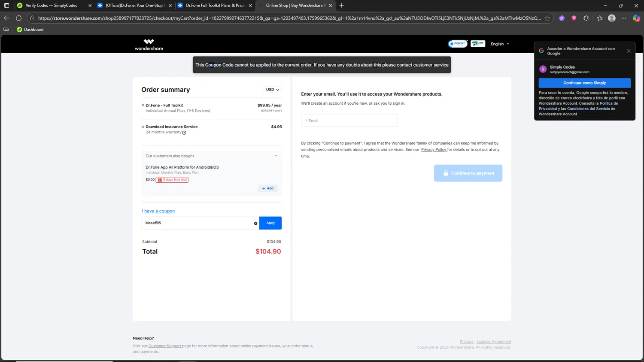The height and width of the screenshot is (362, 644).
Task: Open the USD currency dropdown
Action: pyautogui.click(x=272, y=90)
